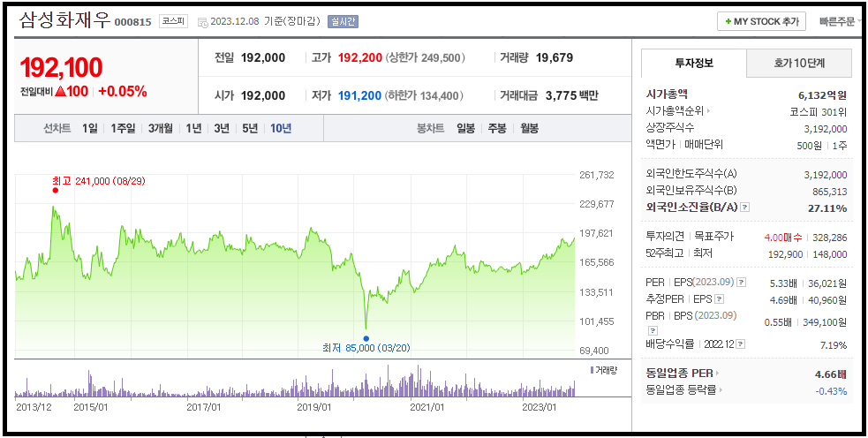868x438 pixels.
Task: Switch to the 투자정보 tab
Action: tap(694, 63)
